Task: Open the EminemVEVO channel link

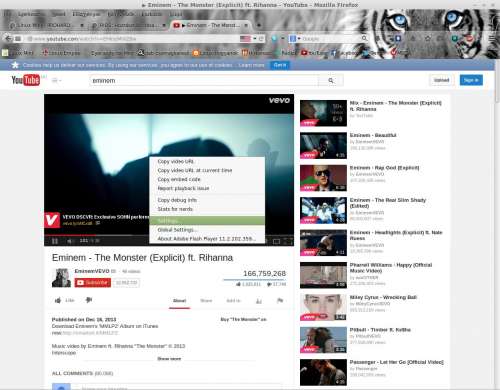Action: [92, 271]
